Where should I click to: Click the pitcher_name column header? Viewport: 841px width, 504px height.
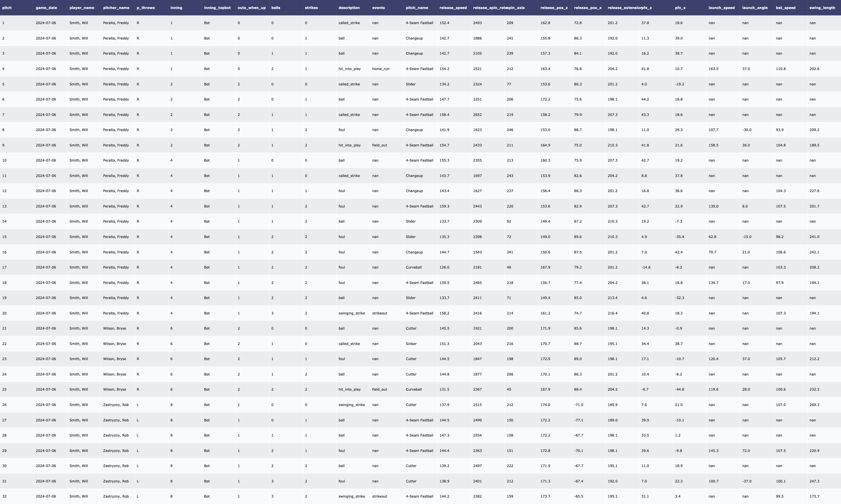click(116, 8)
